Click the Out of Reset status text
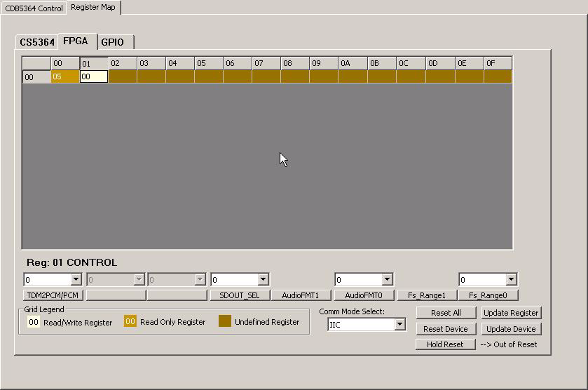 (509, 344)
